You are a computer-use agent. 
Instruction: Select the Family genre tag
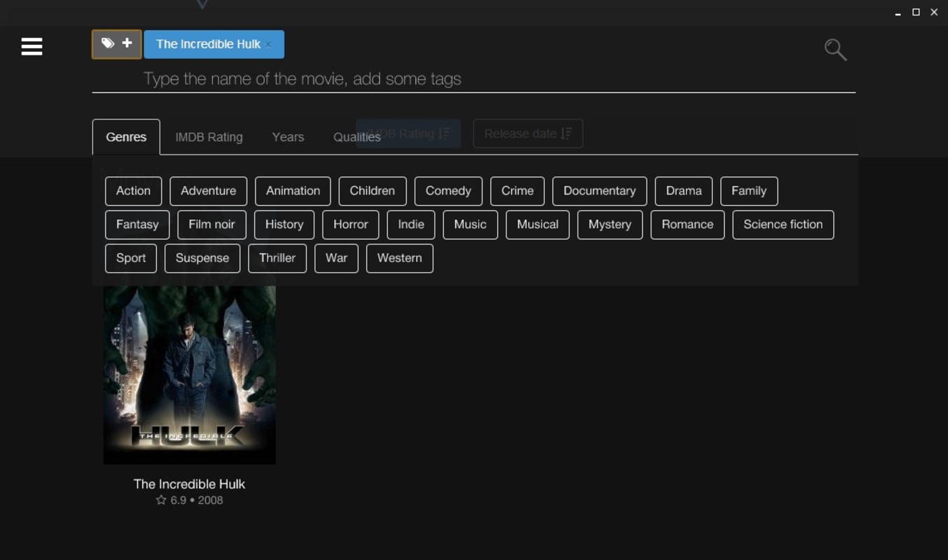tap(749, 191)
